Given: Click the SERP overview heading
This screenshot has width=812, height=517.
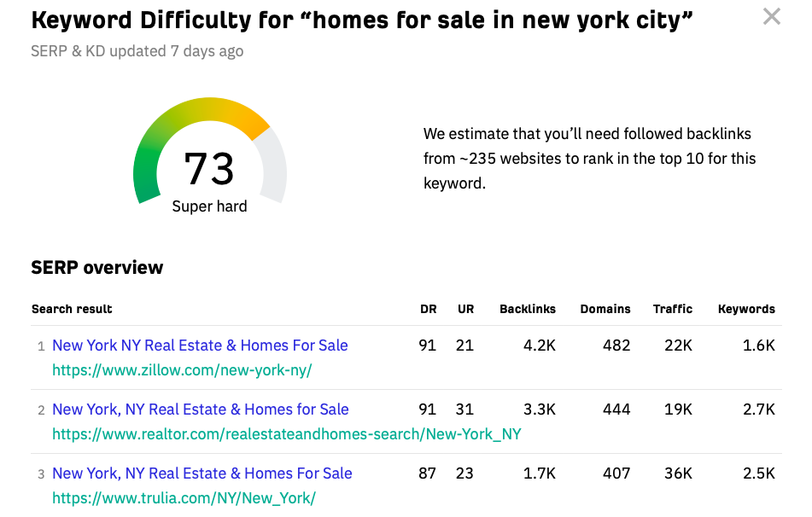Looking at the screenshot, I should 96,268.
